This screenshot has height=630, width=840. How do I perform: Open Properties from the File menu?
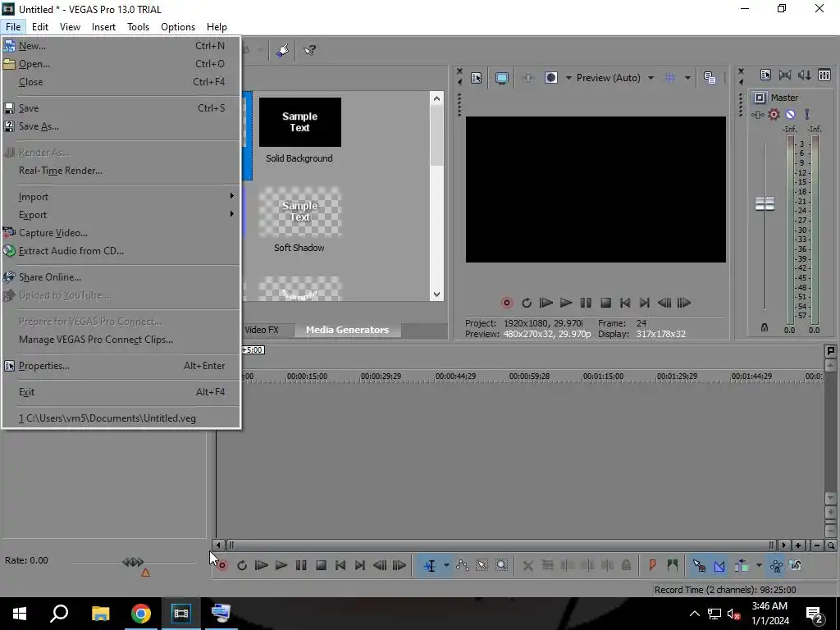[x=121, y=366]
